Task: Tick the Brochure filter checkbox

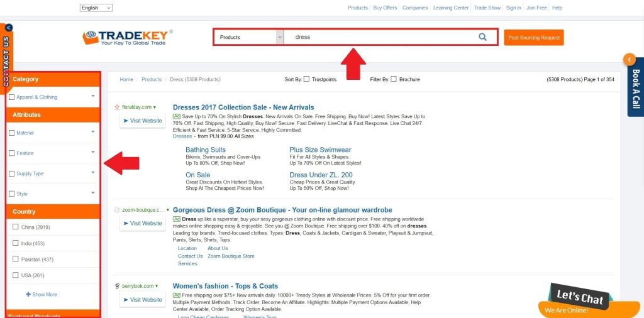Action: 394,79
